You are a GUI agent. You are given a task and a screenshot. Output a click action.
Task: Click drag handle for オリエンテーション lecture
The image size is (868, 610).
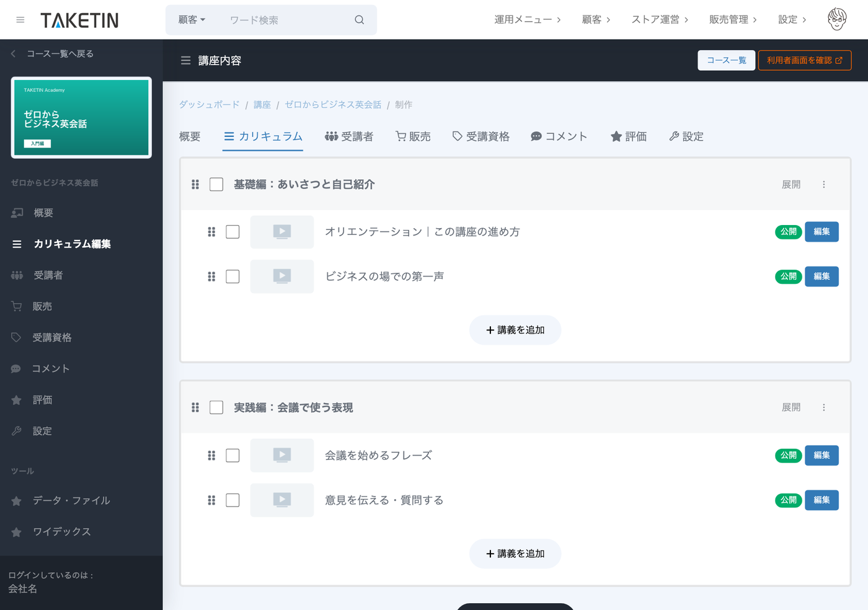pyautogui.click(x=211, y=232)
